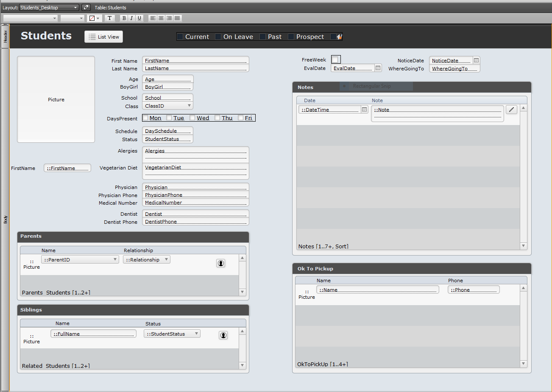The image size is (552, 392).
Task: Open the Students_Desktop layout dropdown
Action: pos(49,8)
